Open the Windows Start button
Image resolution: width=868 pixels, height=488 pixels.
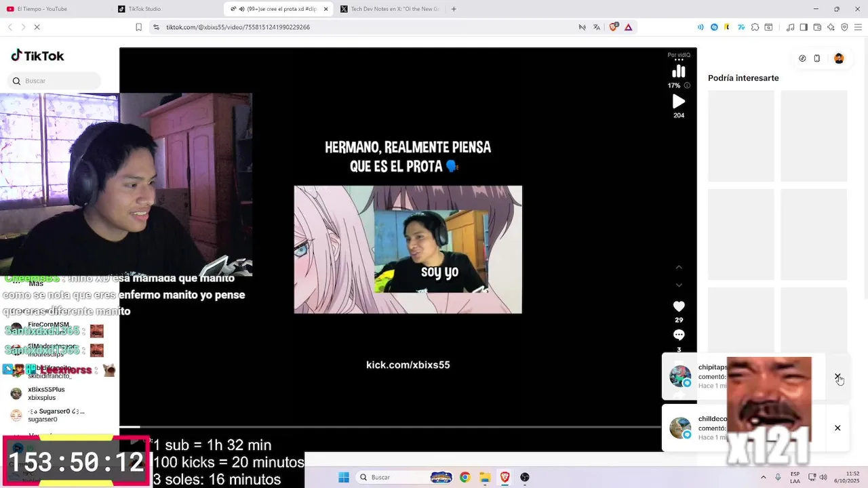pos(344,477)
